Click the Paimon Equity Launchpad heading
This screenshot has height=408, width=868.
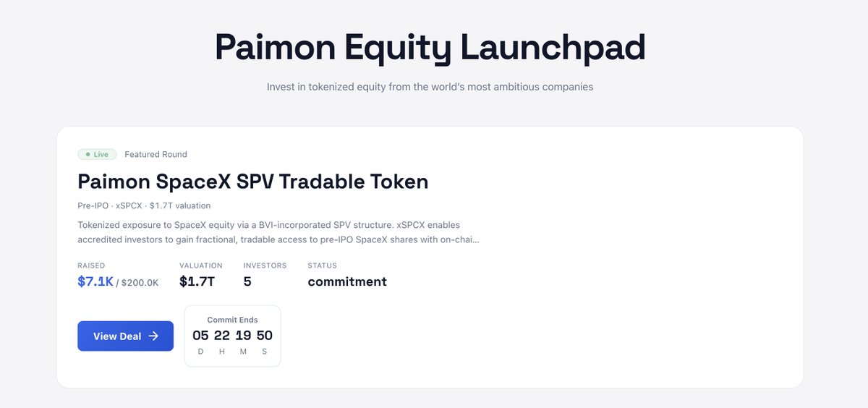(x=430, y=48)
